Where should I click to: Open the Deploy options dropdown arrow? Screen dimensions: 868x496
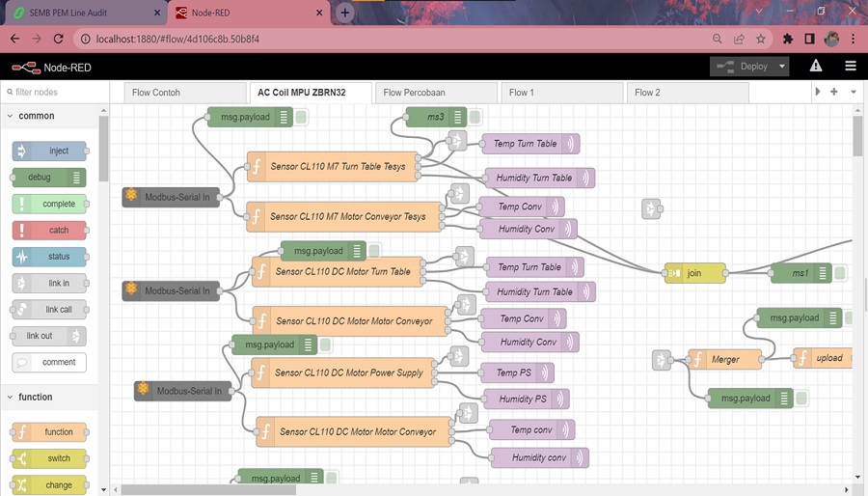pos(781,67)
